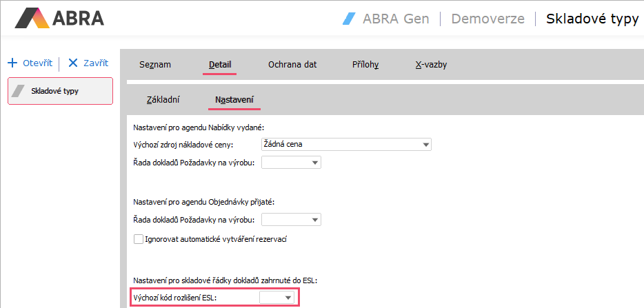The height and width of the screenshot is (308, 644).
Task: Go to the Přílohy tab
Action: pos(365,65)
